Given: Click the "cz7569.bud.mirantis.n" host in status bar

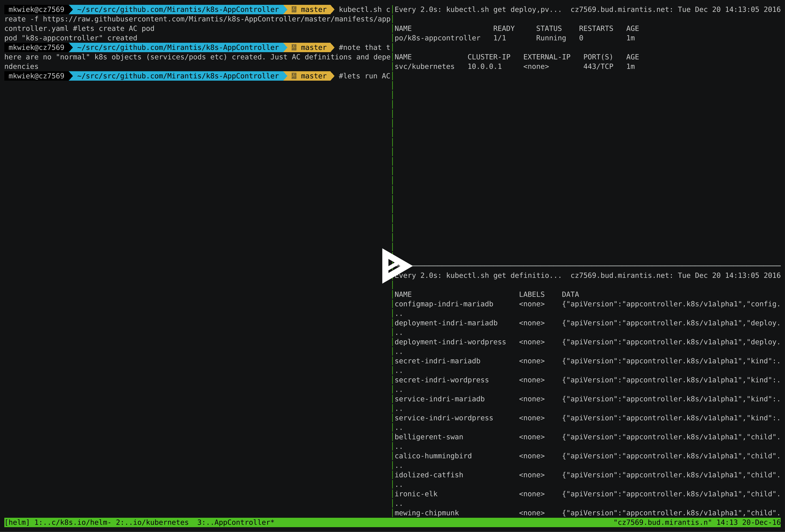Looking at the screenshot, I should (662, 522).
